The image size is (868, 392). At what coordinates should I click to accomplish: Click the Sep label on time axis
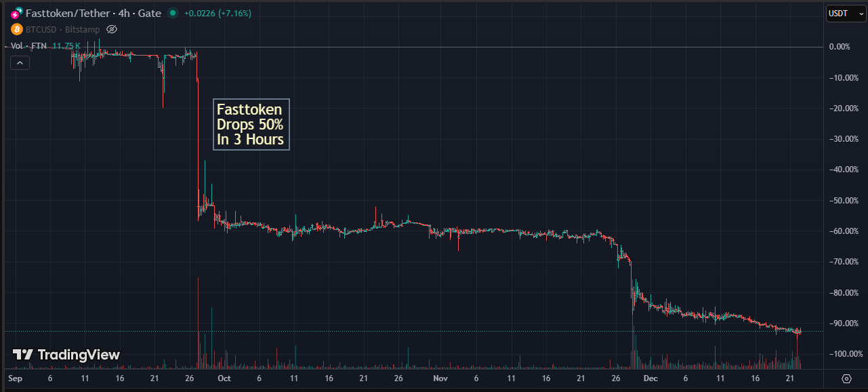(x=15, y=378)
